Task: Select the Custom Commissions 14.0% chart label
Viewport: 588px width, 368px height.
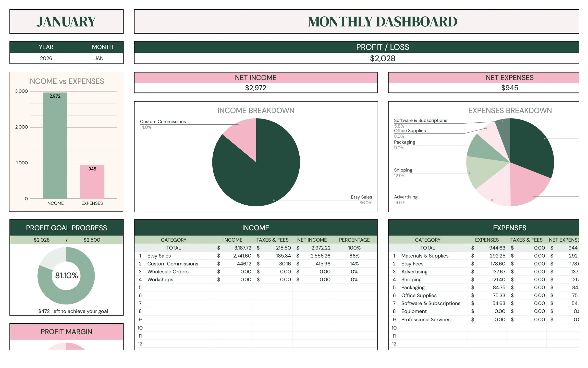Action: tap(163, 124)
